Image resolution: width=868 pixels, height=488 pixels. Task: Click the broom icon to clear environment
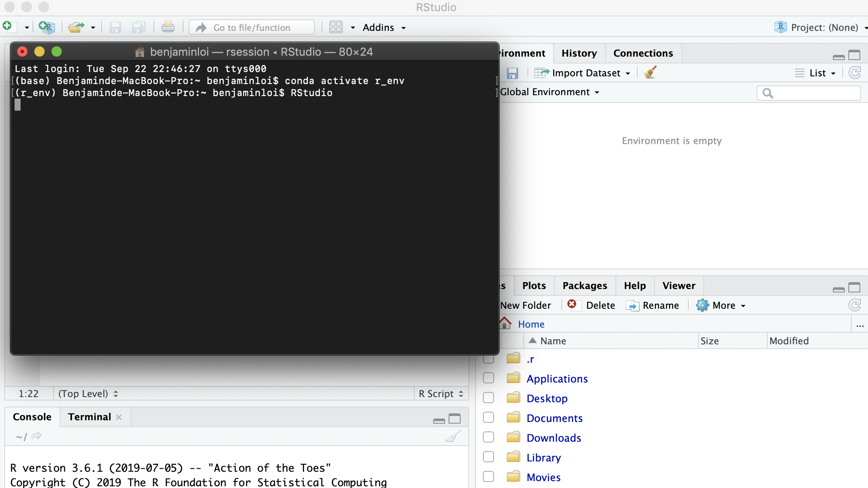(650, 72)
